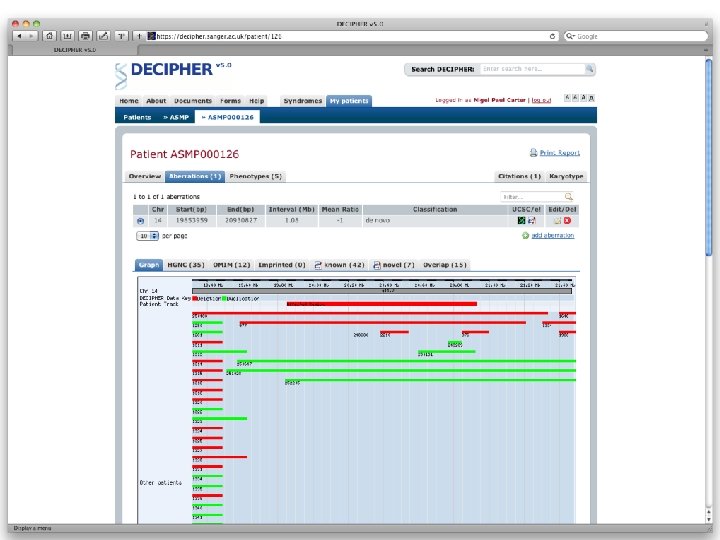Click the log out link

[541, 100]
